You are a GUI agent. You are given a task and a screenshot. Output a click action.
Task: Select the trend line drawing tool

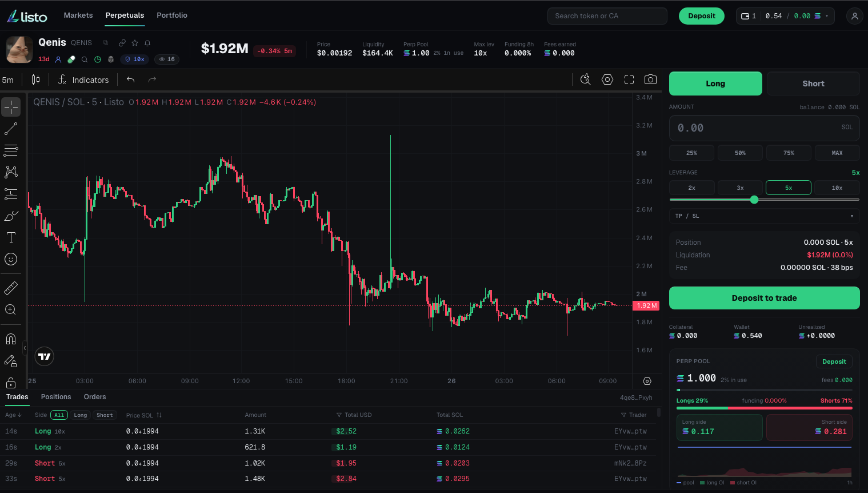tap(11, 129)
